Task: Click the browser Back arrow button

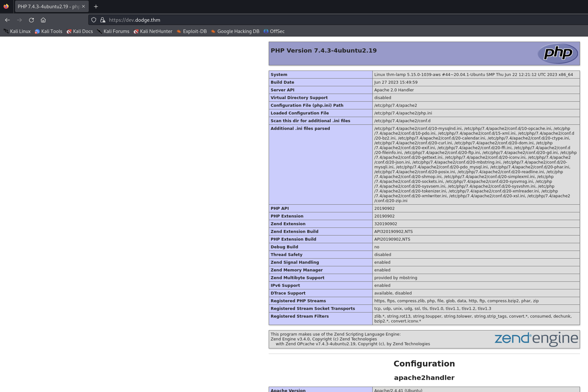Action: (7, 20)
